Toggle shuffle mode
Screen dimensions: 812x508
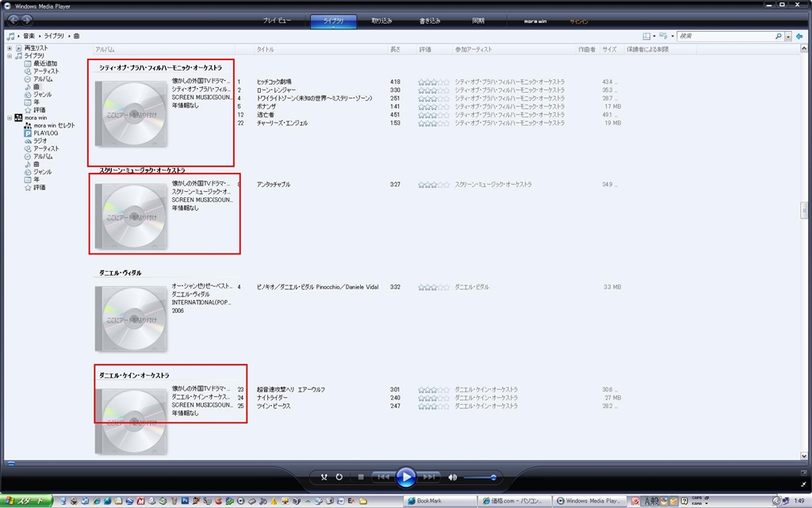(324, 477)
